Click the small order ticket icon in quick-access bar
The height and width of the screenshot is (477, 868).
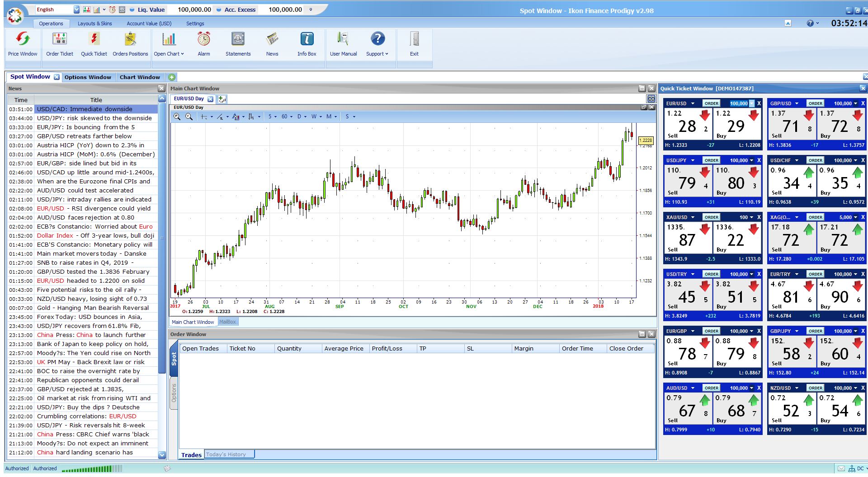pos(87,9)
